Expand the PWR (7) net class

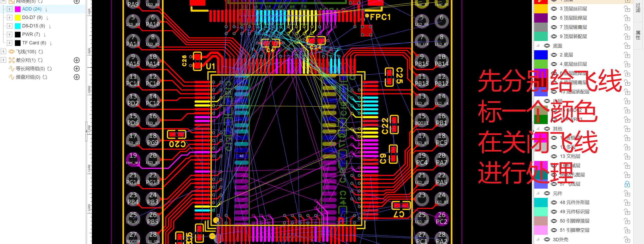click(9, 35)
